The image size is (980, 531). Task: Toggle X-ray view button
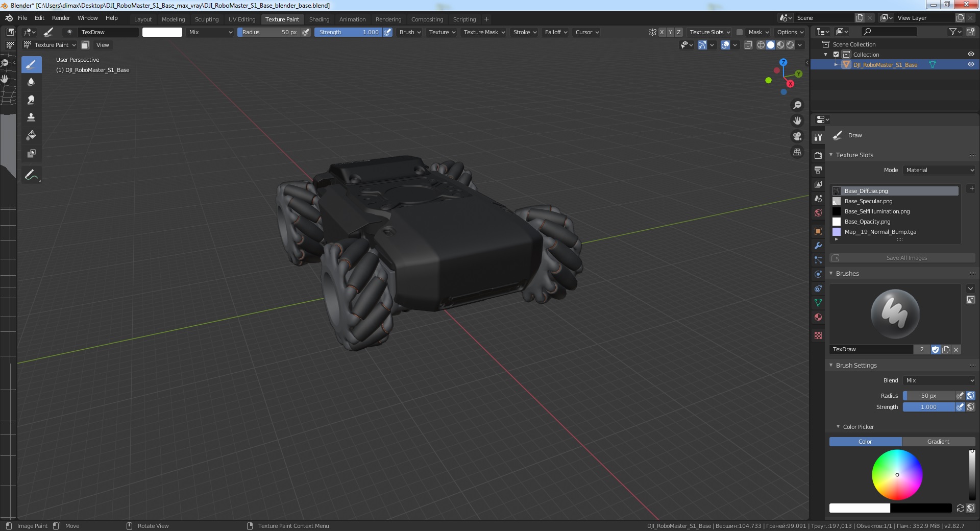(748, 45)
